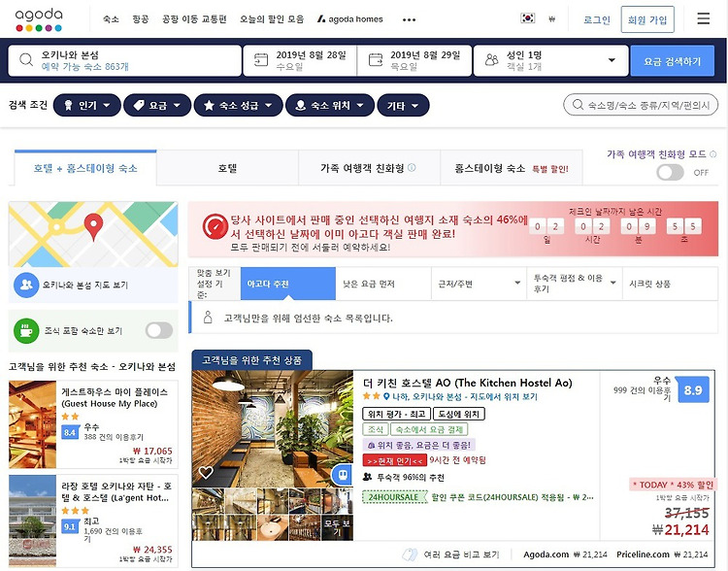Click the ₩ 24,355 price in sidebar

click(x=152, y=550)
